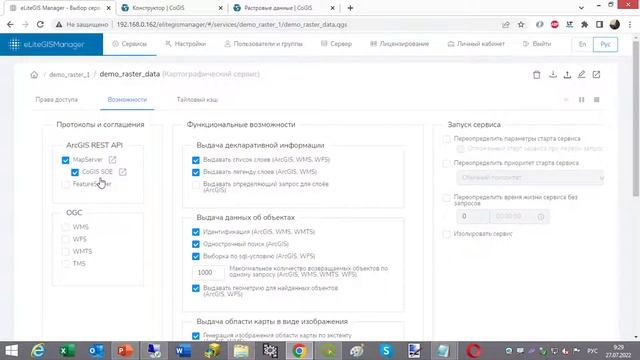Enable the TMS protocol checkbox
The image size is (640, 360).
[x=65, y=264]
